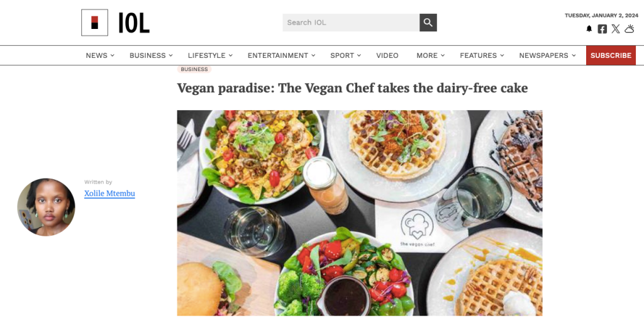Open the Video section

click(387, 55)
